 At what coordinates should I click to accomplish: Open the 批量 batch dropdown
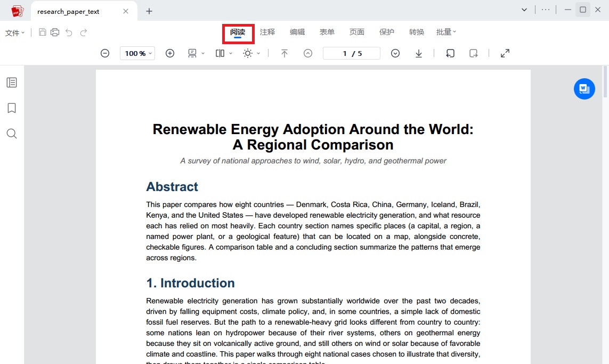(446, 32)
